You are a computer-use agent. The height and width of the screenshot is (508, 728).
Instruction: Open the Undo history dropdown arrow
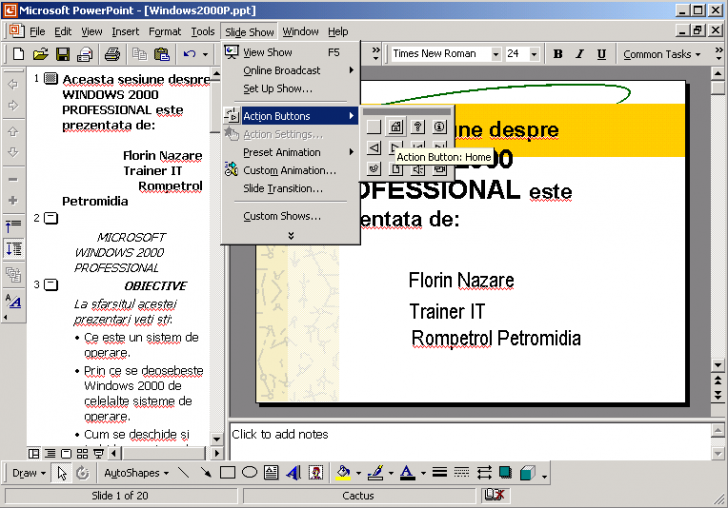pyautogui.click(x=205, y=54)
